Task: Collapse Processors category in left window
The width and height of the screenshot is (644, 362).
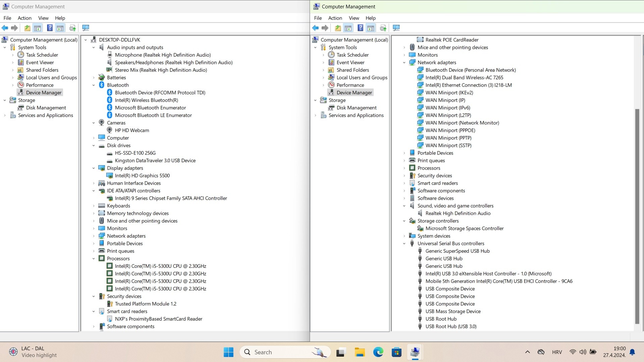Action: tap(94, 259)
